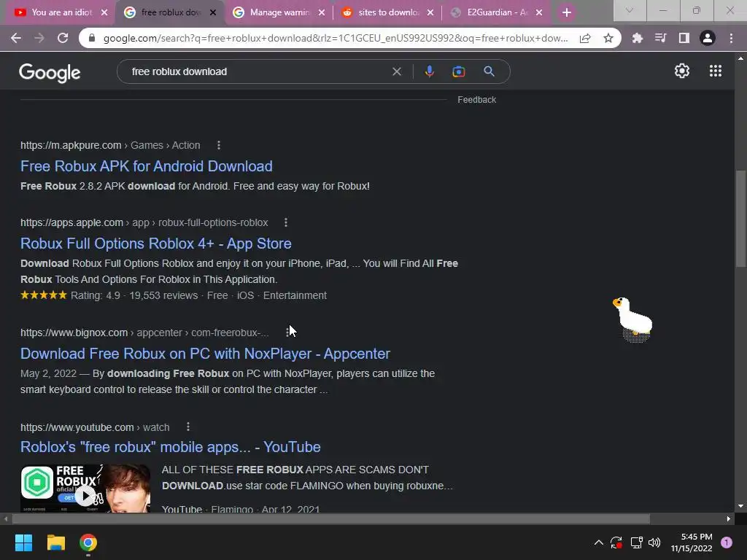Close the You are an idiot tab

(104, 12)
